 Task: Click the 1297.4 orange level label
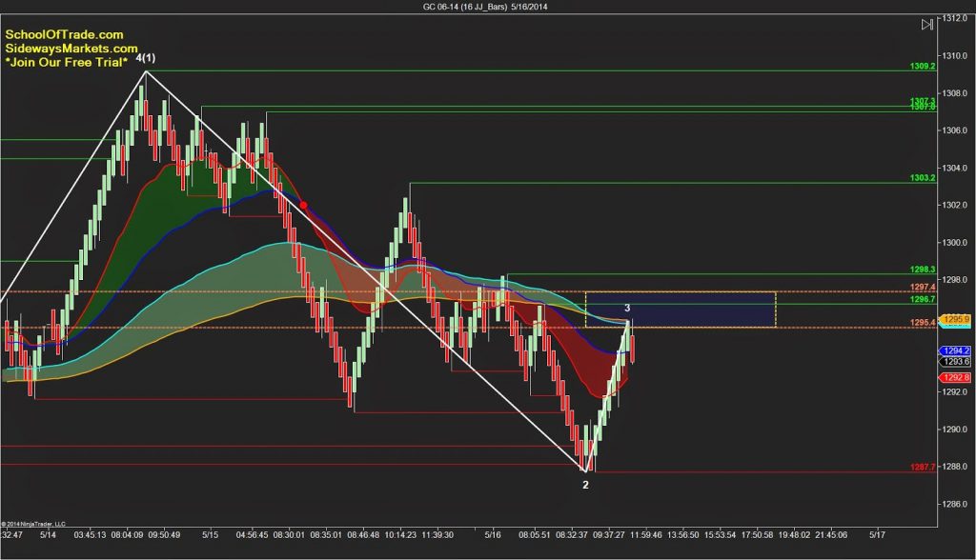(x=923, y=287)
